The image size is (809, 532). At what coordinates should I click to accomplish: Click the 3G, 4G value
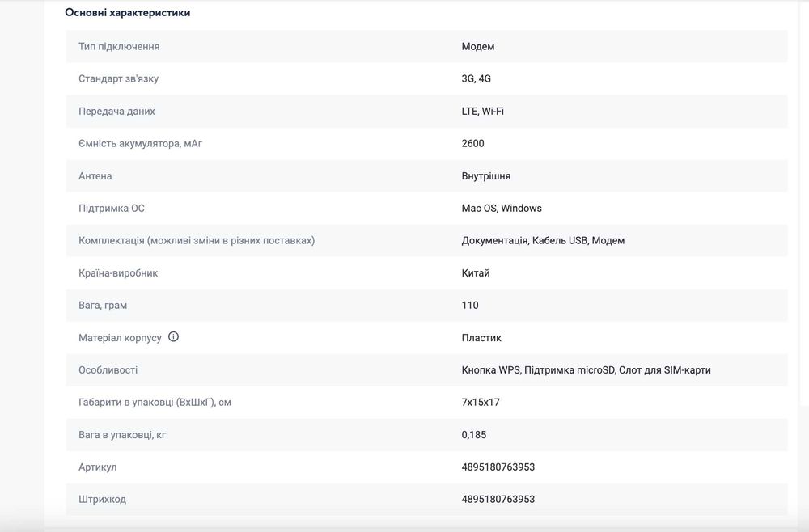click(x=477, y=79)
